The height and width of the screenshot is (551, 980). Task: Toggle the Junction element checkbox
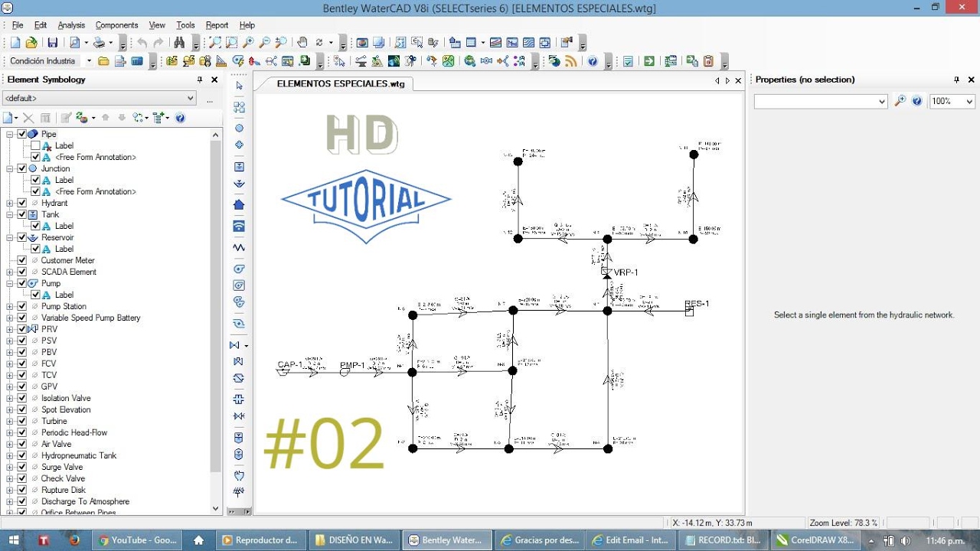click(22, 168)
